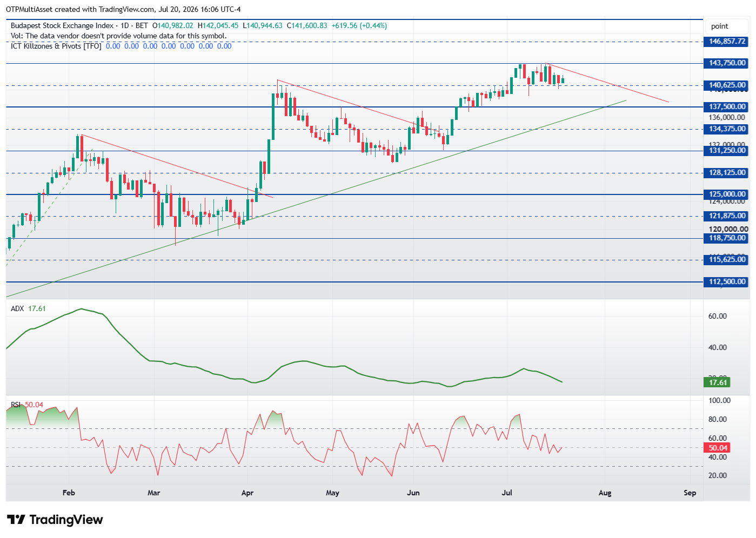Click the green ADX value tag 17.61
Screen dimensions: 756x538
[x=717, y=382]
